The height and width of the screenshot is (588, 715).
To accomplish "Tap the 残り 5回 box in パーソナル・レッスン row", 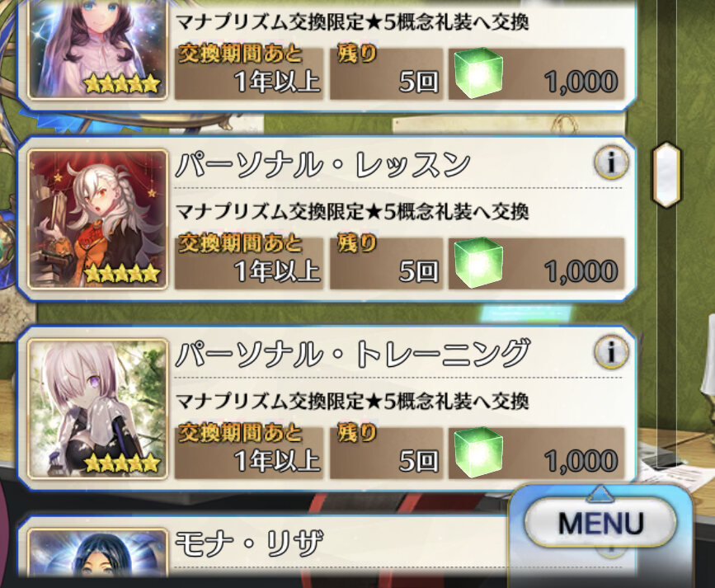I will pos(386,263).
